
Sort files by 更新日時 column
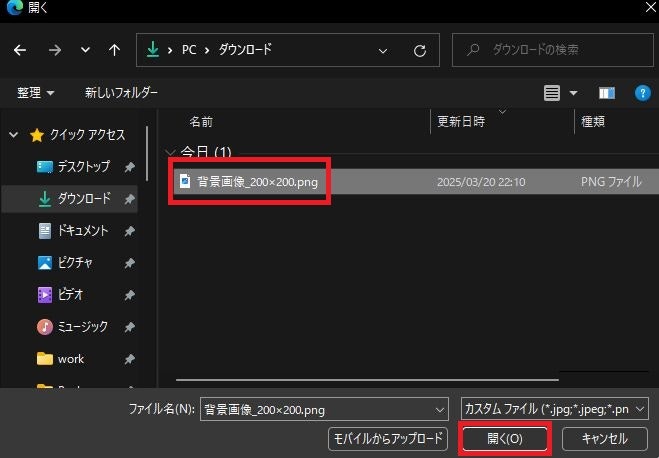pos(461,122)
